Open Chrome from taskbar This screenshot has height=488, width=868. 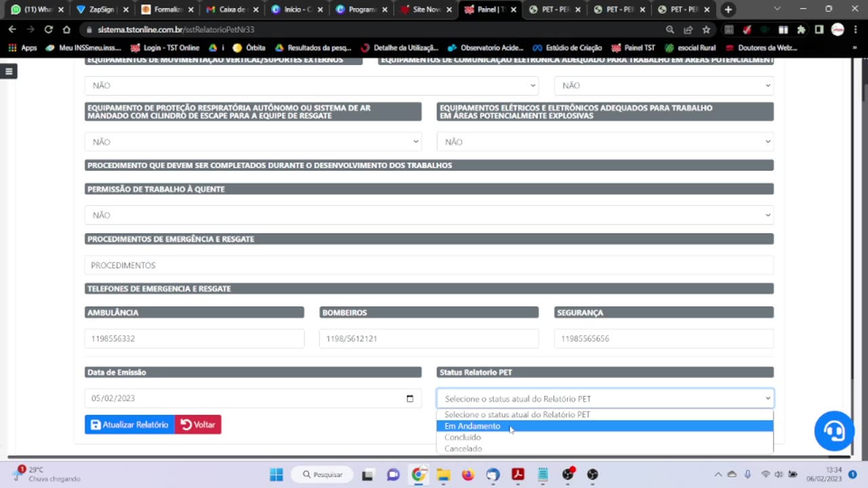[418, 474]
